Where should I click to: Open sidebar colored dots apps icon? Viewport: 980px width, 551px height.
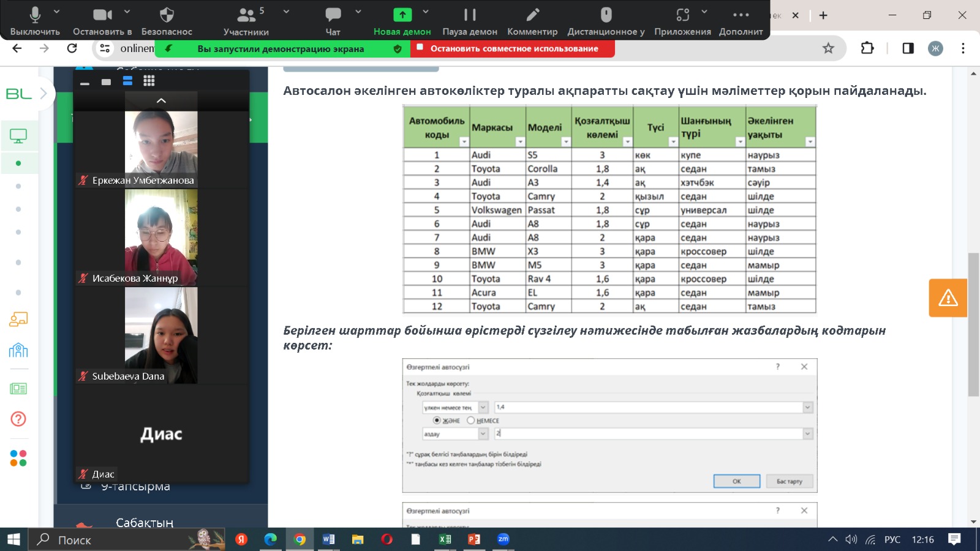(x=18, y=458)
